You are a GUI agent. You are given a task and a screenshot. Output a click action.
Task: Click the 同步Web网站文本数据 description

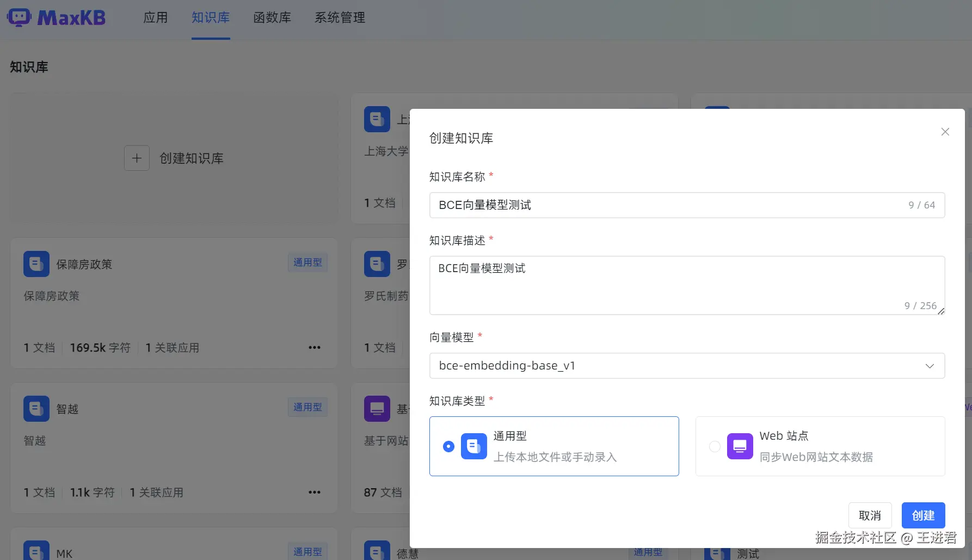click(816, 457)
